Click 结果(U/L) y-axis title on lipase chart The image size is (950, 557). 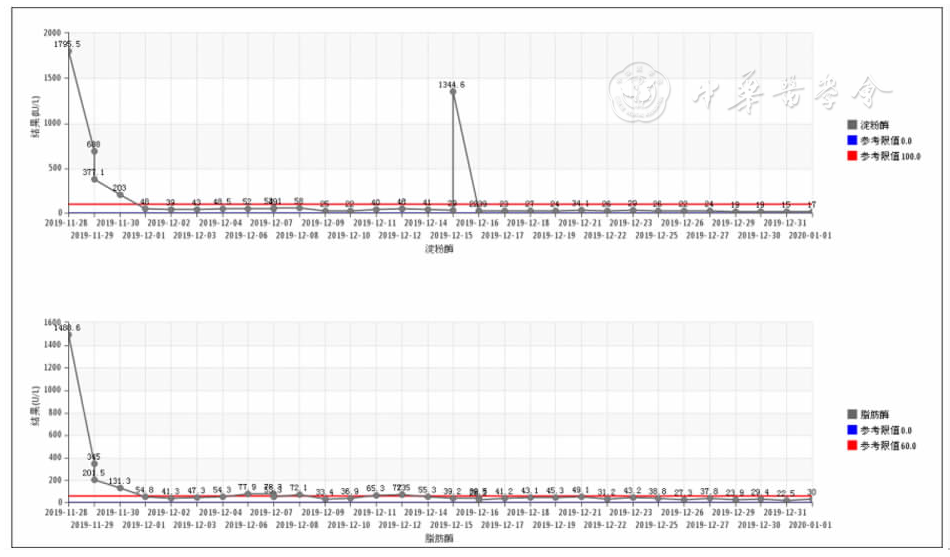[x=35, y=410]
